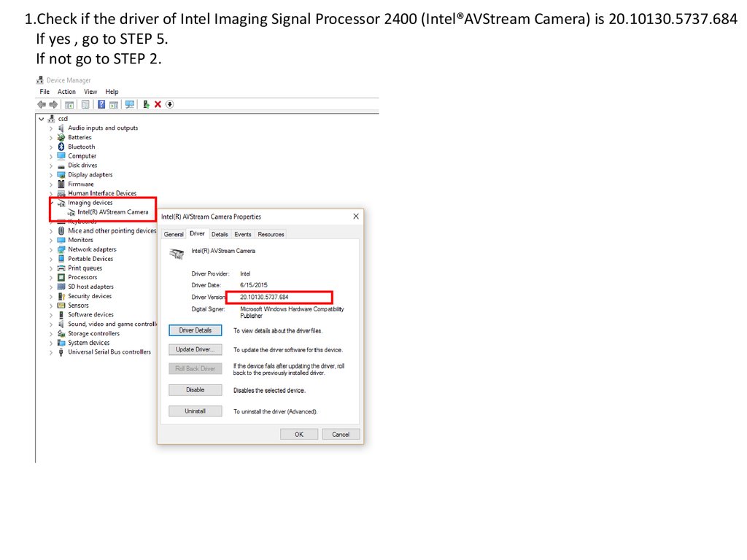The height and width of the screenshot is (560, 747).
Task: Click the Uninstall button in Properties dialog
Action: coord(196,411)
